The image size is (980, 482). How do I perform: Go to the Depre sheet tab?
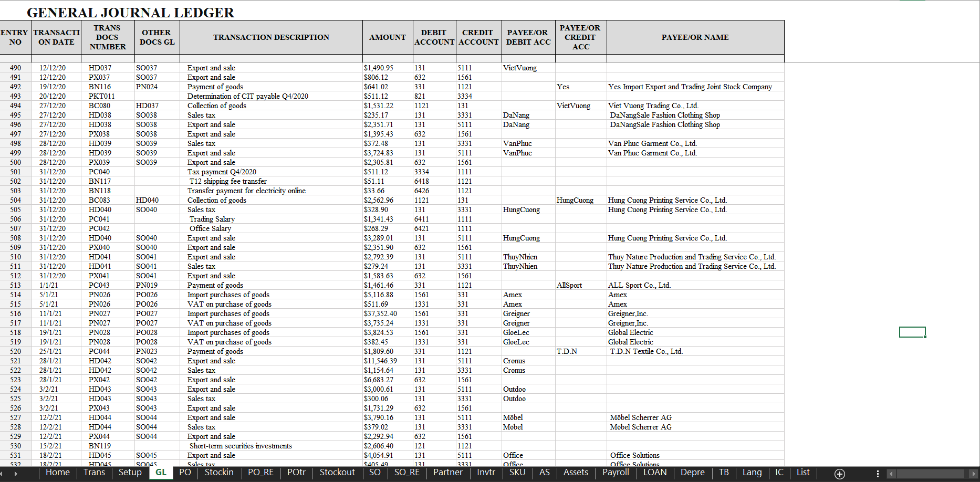point(693,472)
